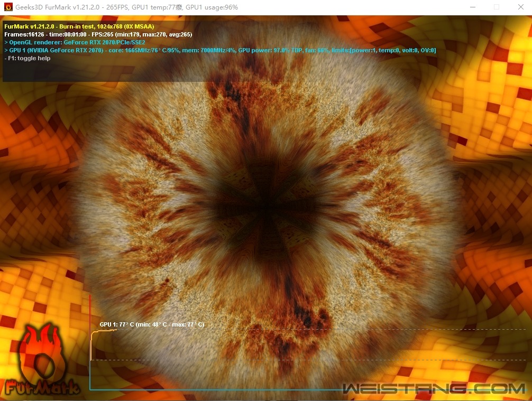This screenshot has width=532, height=401.
Task: Click the 'F1: toggle help' text
Action: (x=27, y=58)
